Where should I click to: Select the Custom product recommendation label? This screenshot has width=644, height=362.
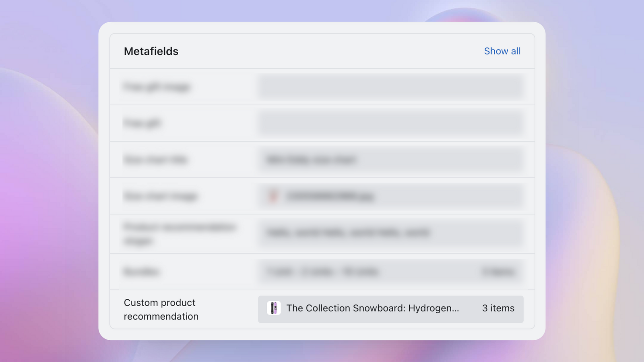(x=161, y=309)
